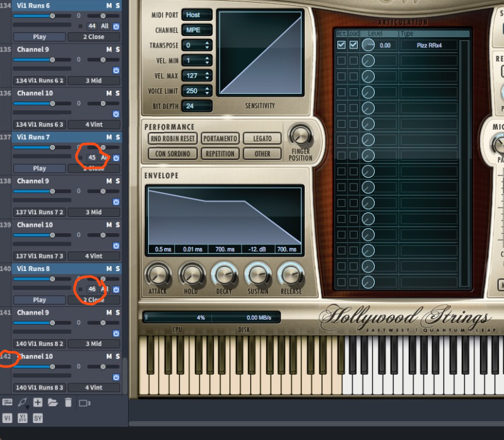This screenshot has height=440, width=504.
Task: Click the 134 Vi1 Runs 6 2 input field
Action: pos(40,81)
